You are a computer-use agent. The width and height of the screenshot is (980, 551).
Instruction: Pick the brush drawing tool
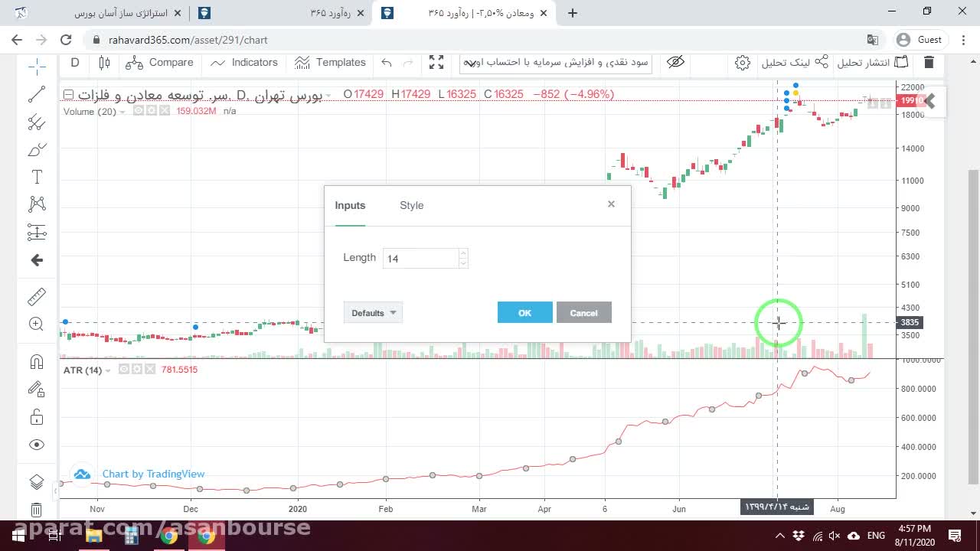[37, 150]
